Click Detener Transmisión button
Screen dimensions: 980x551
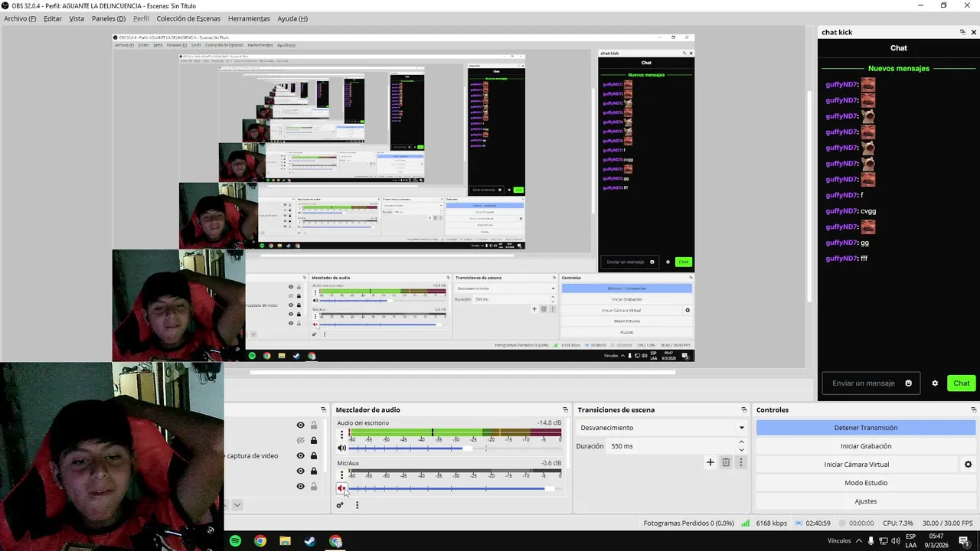pos(866,428)
